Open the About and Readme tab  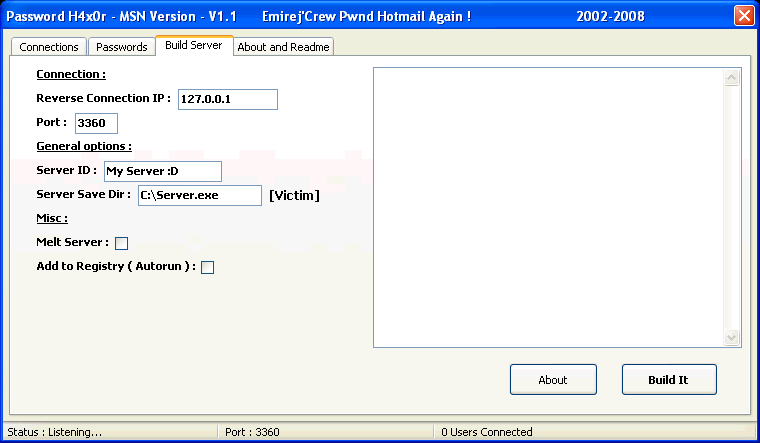pyautogui.click(x=284, y=47)
